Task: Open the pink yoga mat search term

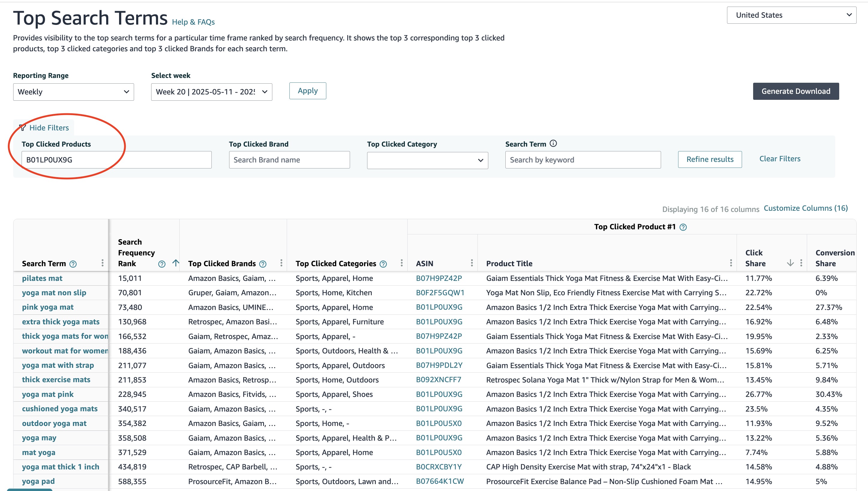Action: (48, 308)
